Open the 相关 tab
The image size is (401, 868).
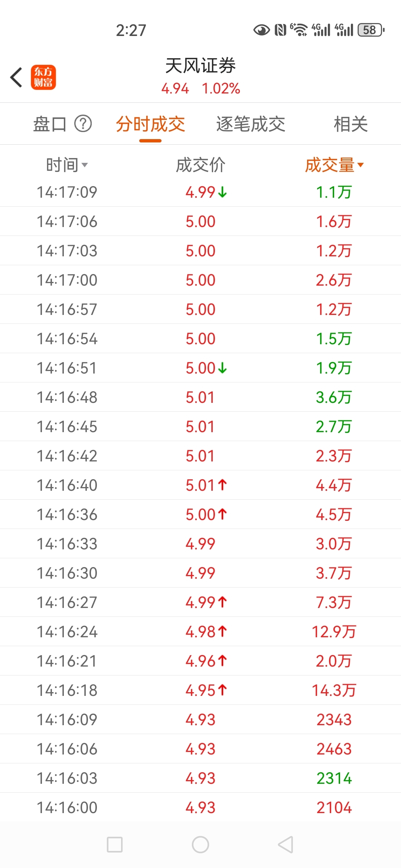[351, 124]
